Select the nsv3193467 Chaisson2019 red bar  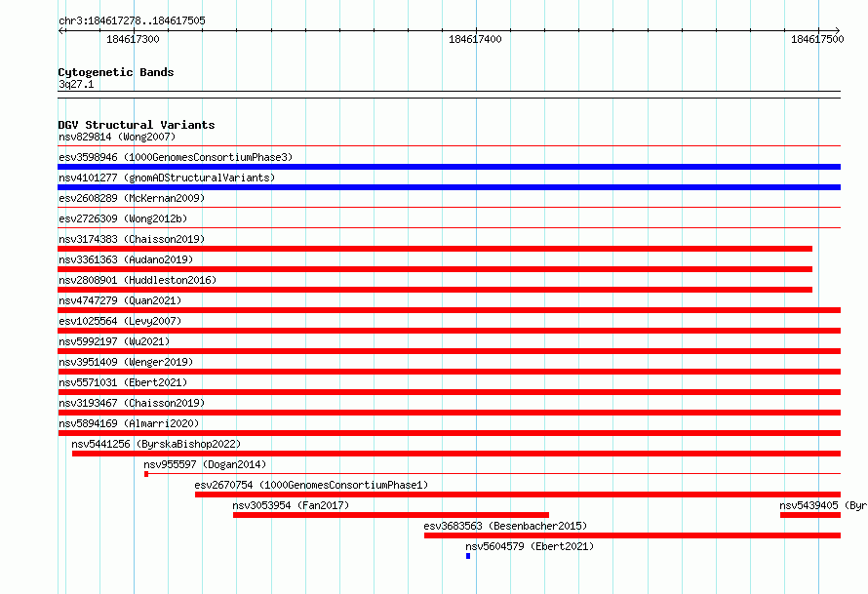(x=449, y=413)
